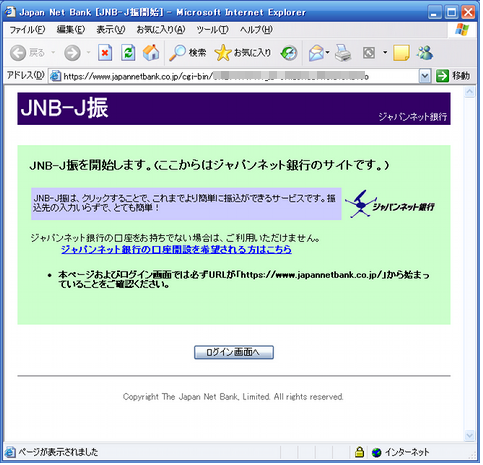Screen dimensions: 483x465
Task: Click the Back navigation arrow
Action: pyautogui.click(x=18, y=53)
